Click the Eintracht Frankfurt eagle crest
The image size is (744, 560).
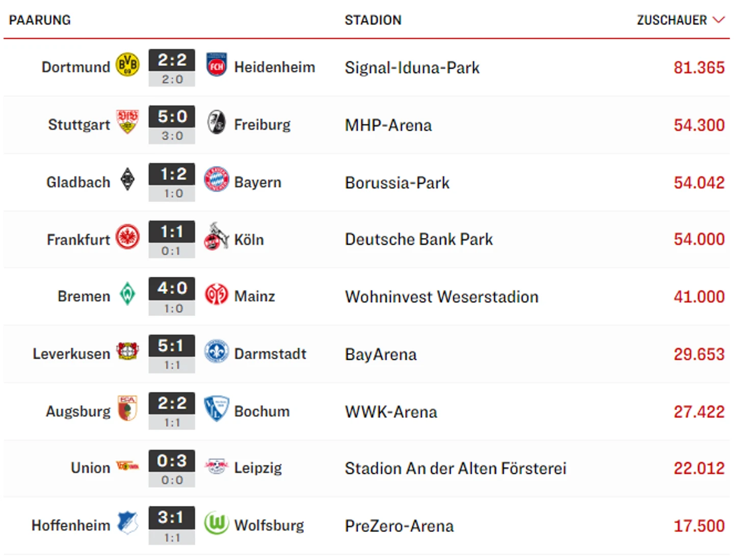(127, 237)
